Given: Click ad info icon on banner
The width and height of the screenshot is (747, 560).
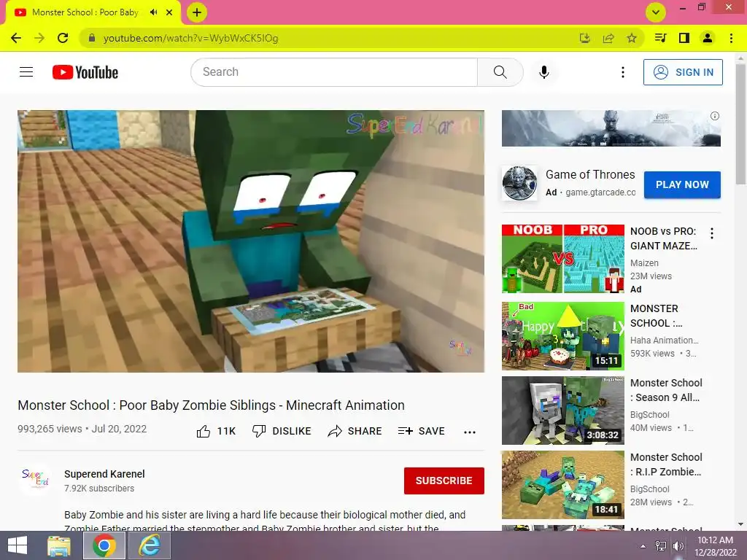Looking at the screenshot, I should 715,116.
